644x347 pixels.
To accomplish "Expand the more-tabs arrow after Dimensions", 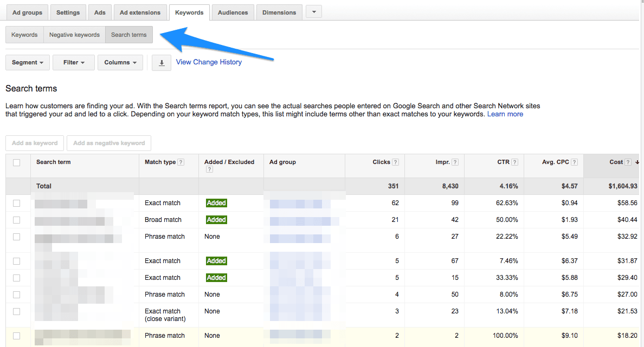I will click(314, 12).
